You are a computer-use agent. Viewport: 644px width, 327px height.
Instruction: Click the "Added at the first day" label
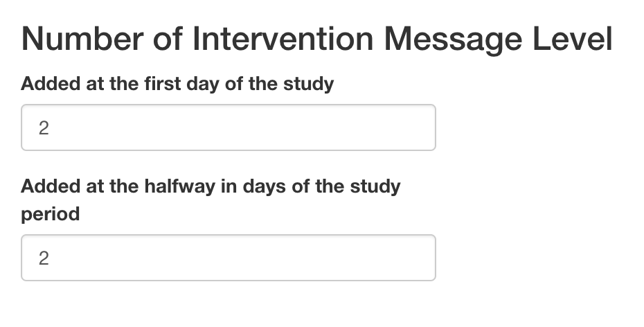pos(177,85)
